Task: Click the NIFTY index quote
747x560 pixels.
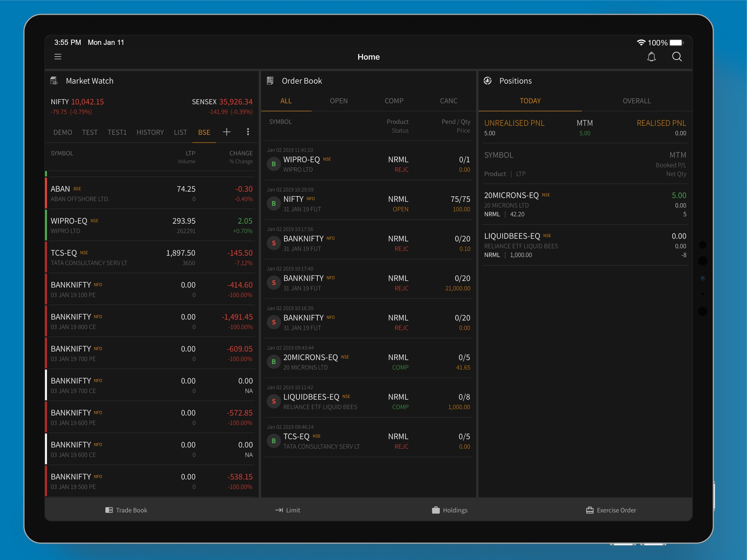Action: (x=77, y=102)
